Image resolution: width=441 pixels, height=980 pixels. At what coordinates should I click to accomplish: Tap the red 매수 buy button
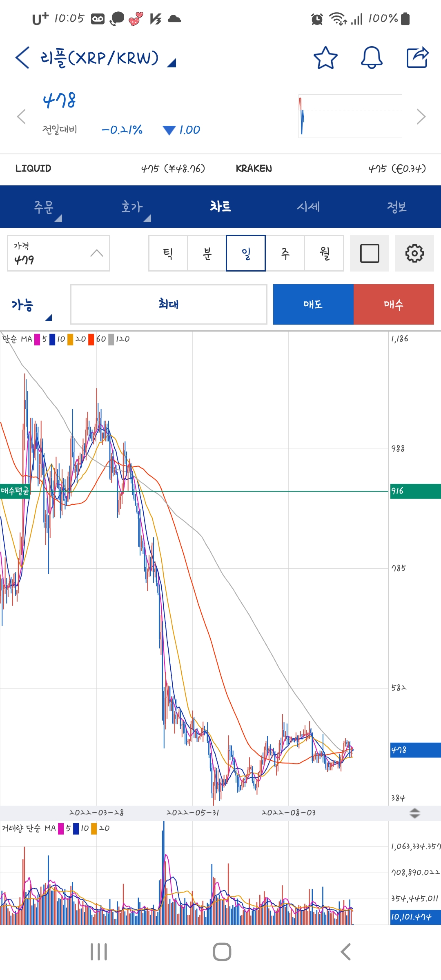tap(394, 304)
